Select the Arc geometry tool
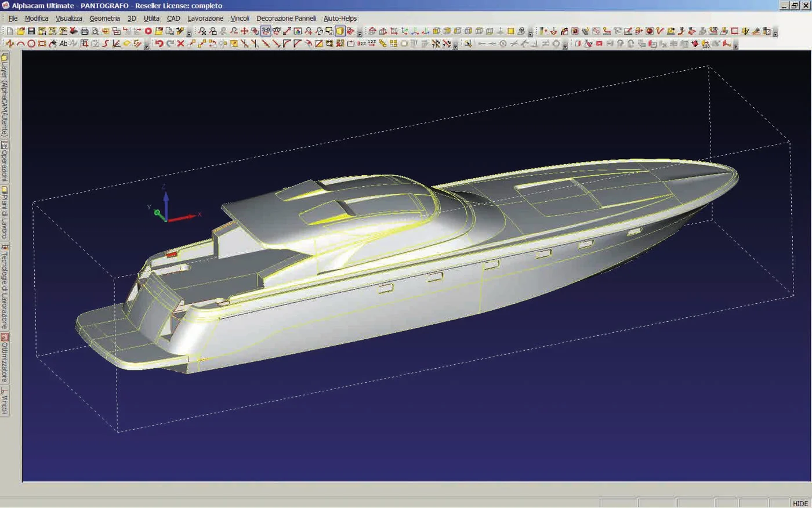This screenshot has width=812, height=508. 21,43
